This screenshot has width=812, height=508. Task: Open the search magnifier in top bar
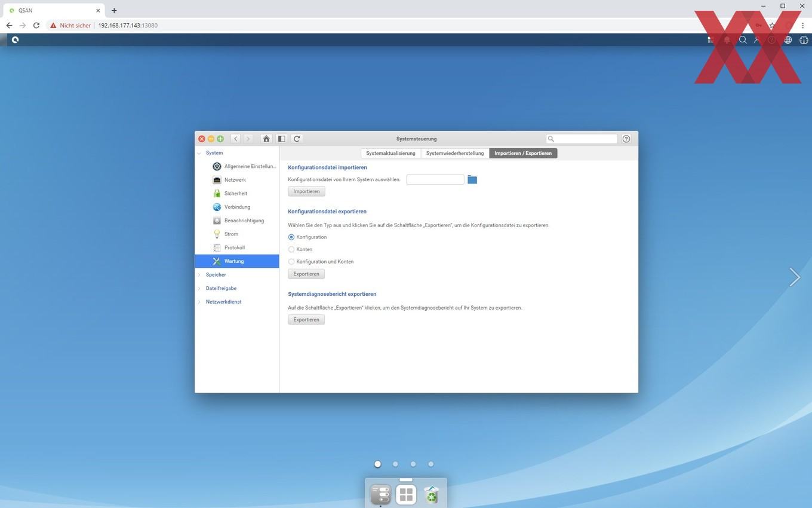pyautogui.click(x=743, y=40)
